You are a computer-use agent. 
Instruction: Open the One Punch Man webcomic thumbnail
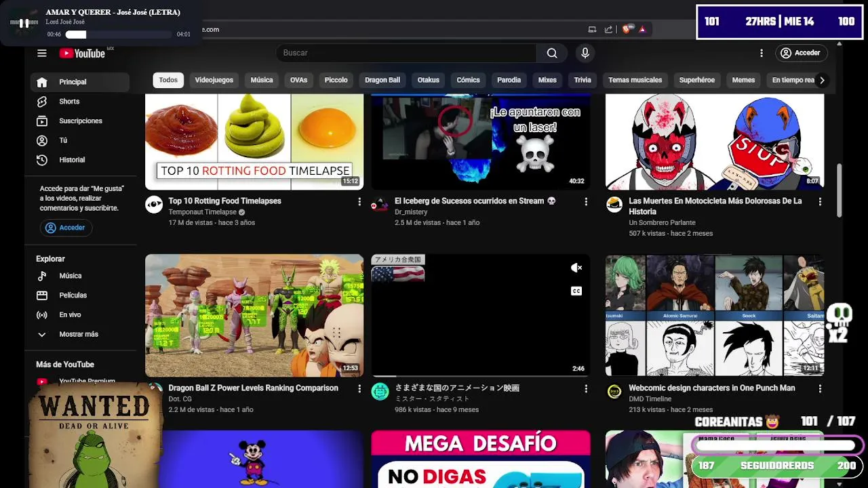coord(715,315)
